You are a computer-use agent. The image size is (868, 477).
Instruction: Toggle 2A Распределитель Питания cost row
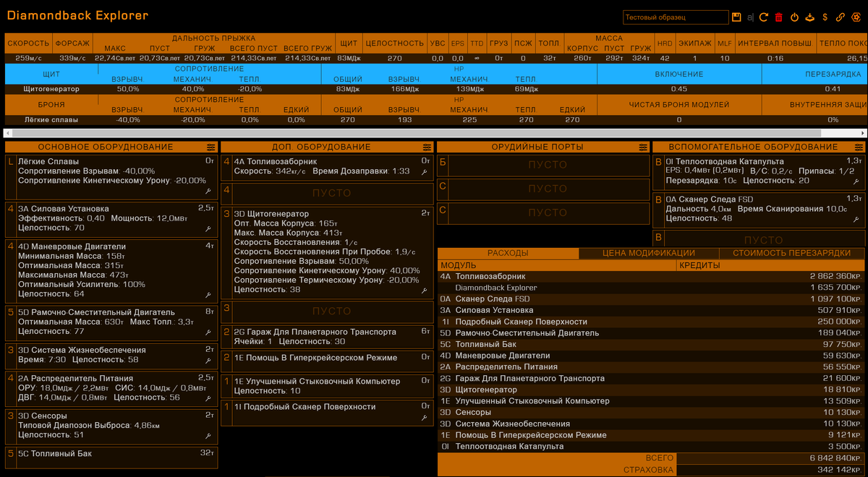(650, 367)
